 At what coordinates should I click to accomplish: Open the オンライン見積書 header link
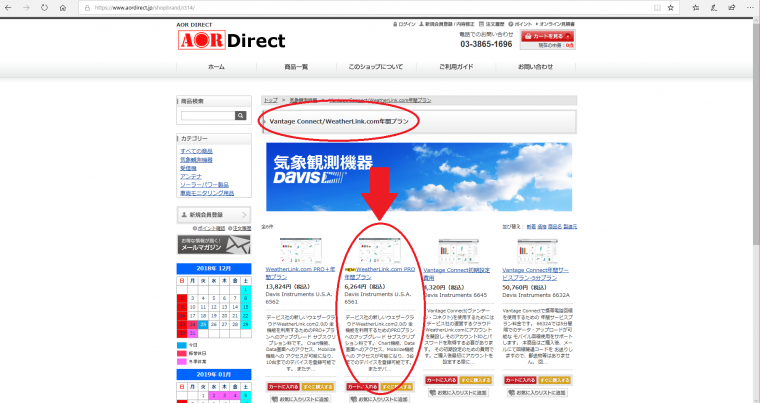pos(555,24)
